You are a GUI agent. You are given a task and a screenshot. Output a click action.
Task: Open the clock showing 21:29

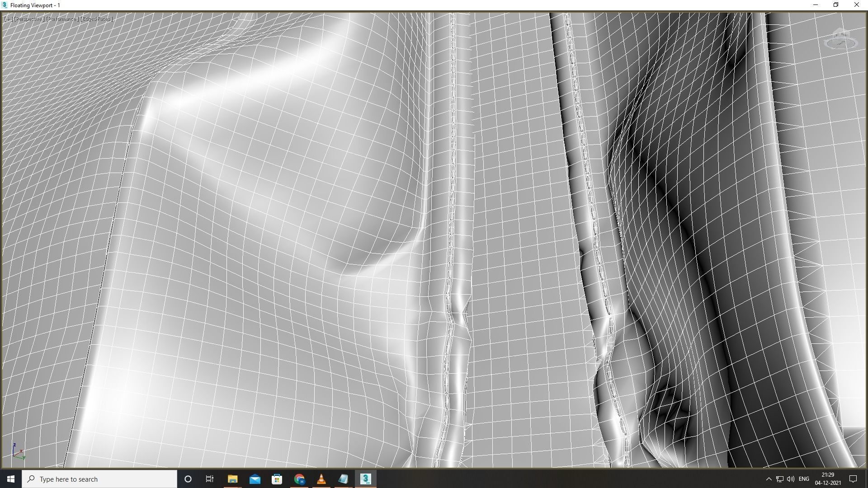click(x=828, y=479)
